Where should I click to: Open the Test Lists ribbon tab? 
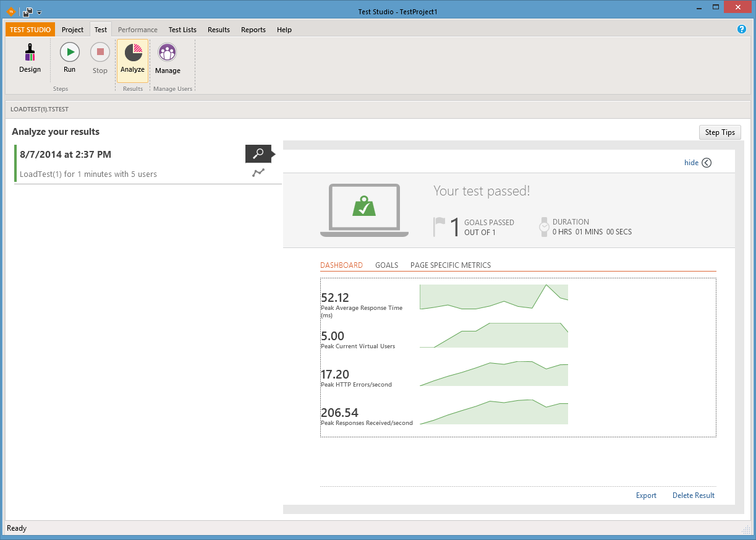click(x=182, y=30)
